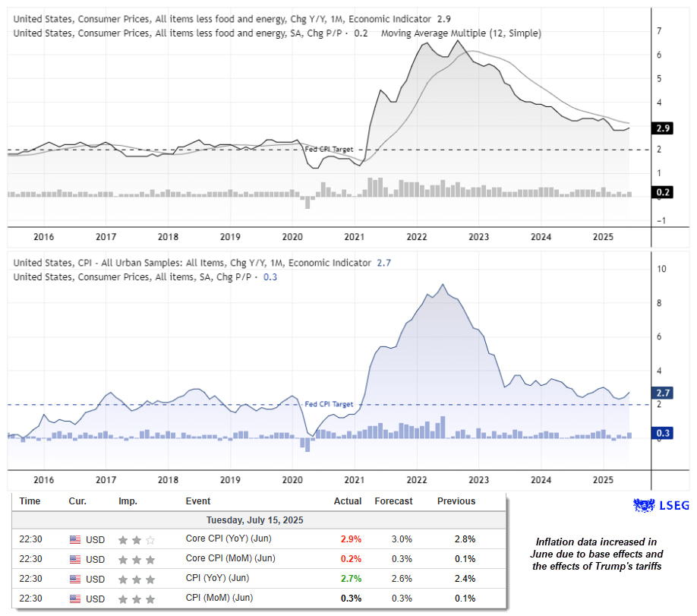Sort by the Forecast column header
697x616 pixels.
click(x=393, y=501)
